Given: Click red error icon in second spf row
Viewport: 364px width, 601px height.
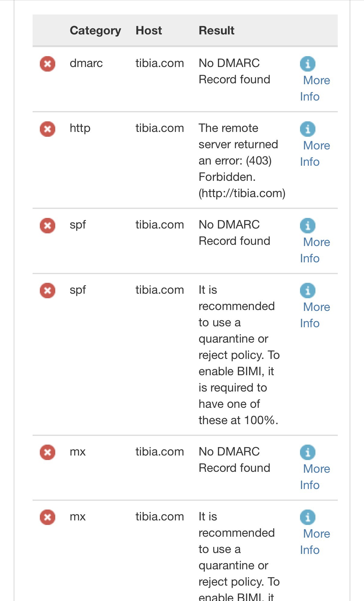Looking at the screenshot, I should [47, 290].
